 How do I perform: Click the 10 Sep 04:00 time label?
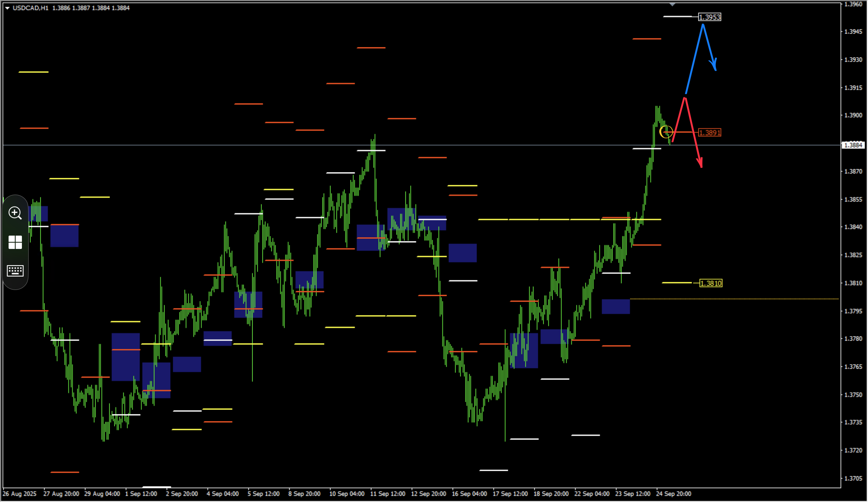347,494
